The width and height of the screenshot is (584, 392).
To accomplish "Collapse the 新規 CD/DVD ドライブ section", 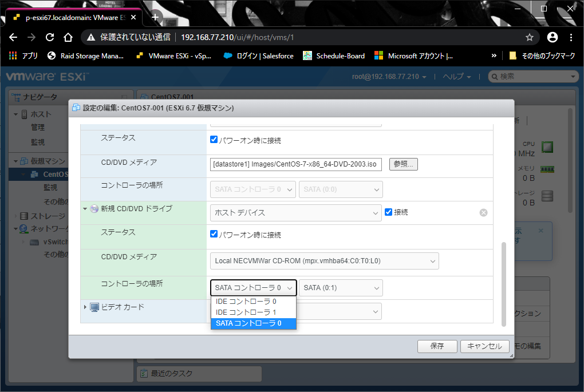I will tap(85, 209).
